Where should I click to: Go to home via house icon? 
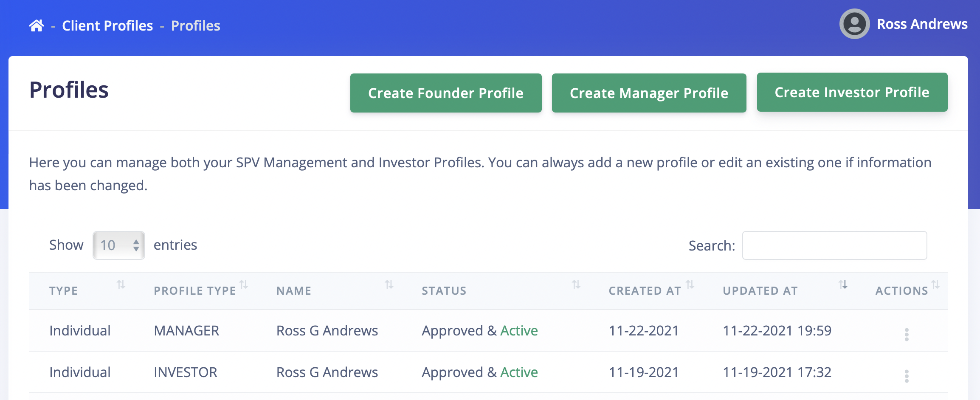[x=37, y=26]
